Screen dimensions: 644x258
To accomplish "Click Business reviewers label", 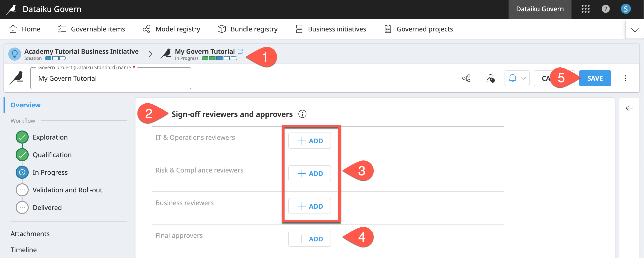I will click(185, 203).
